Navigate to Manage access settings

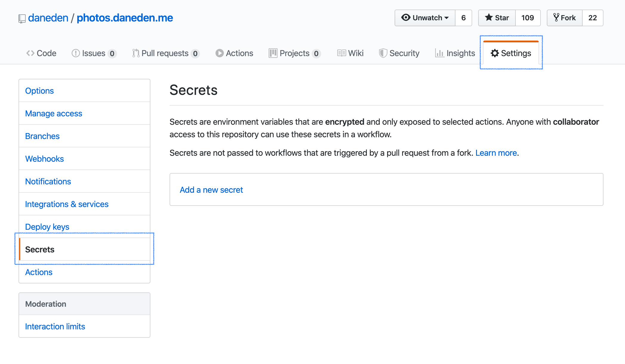[54, 113]
